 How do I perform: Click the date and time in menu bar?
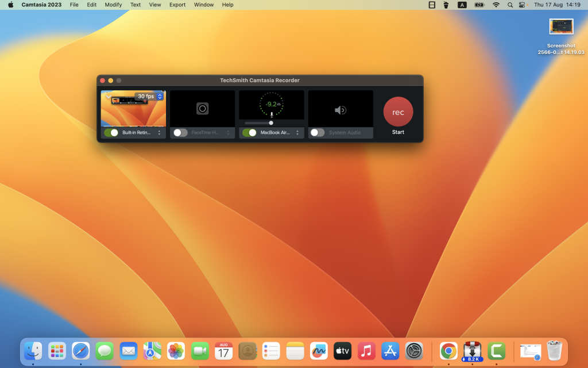click(557, 5)
